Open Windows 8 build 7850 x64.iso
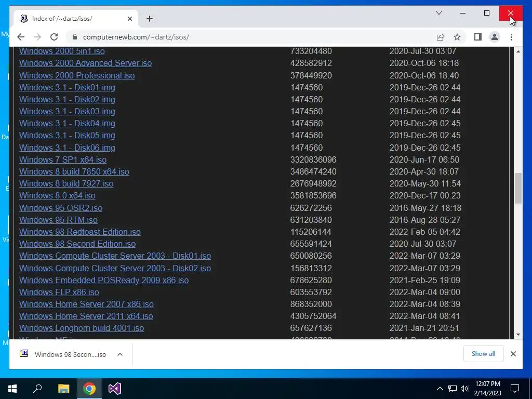532x399 pixels. [x=74, y=171]
